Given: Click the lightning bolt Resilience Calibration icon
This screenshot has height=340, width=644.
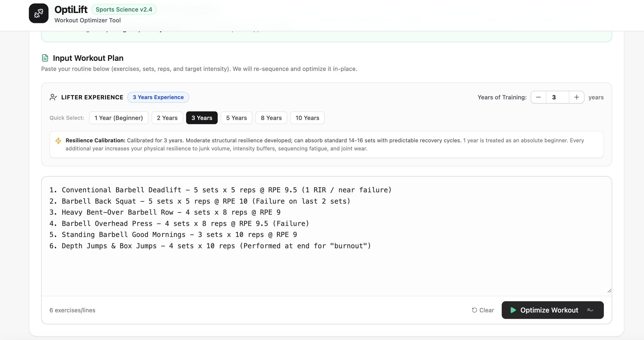Looking at the screenshot, I should [x=58, y=141].
